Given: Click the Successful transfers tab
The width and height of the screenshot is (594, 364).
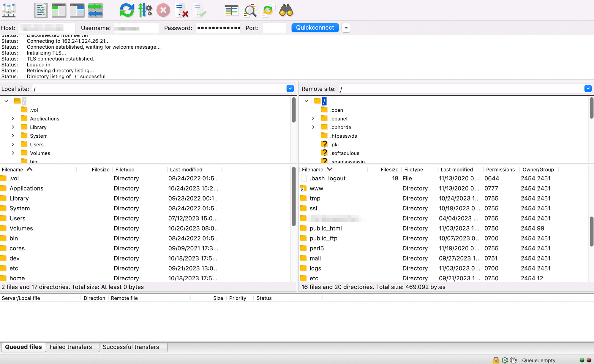Looking at the screenshot, I should [x=130, y=346].
